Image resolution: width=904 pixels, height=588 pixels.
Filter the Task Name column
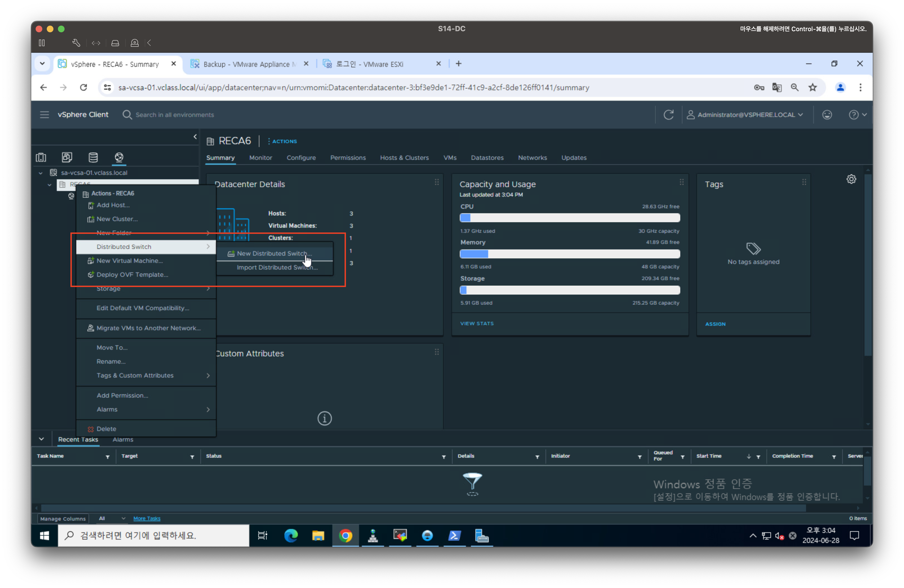[107, 457]
